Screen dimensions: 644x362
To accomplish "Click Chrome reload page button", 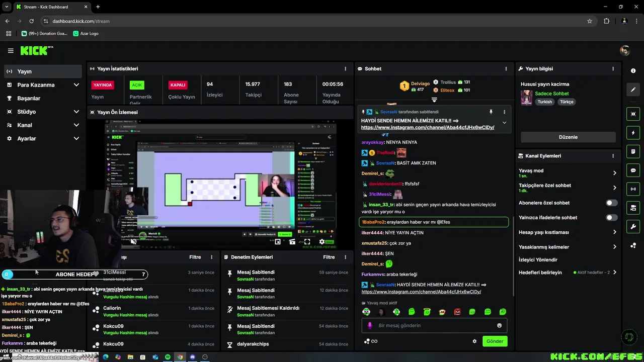I will click(31, 21).
